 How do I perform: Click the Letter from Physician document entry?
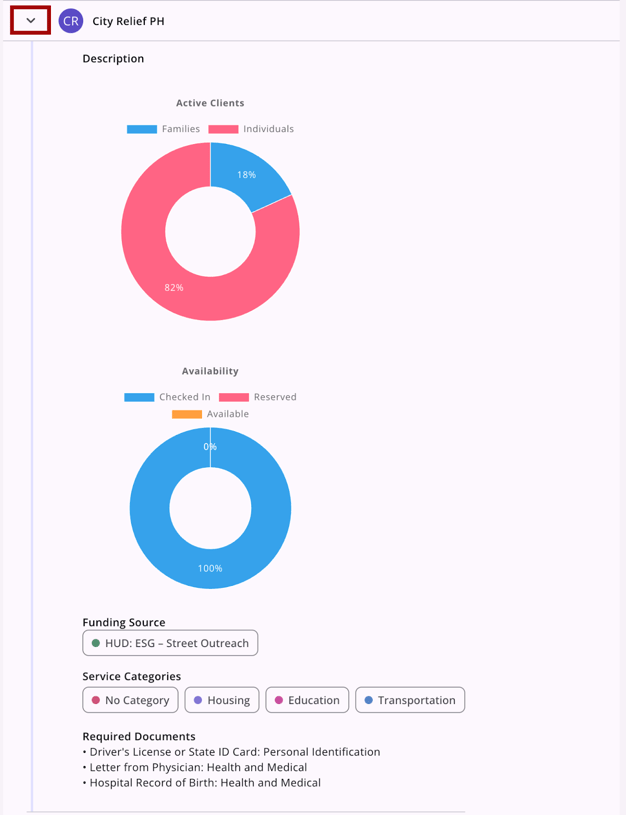pyautogui.click(x=197, y=768)
